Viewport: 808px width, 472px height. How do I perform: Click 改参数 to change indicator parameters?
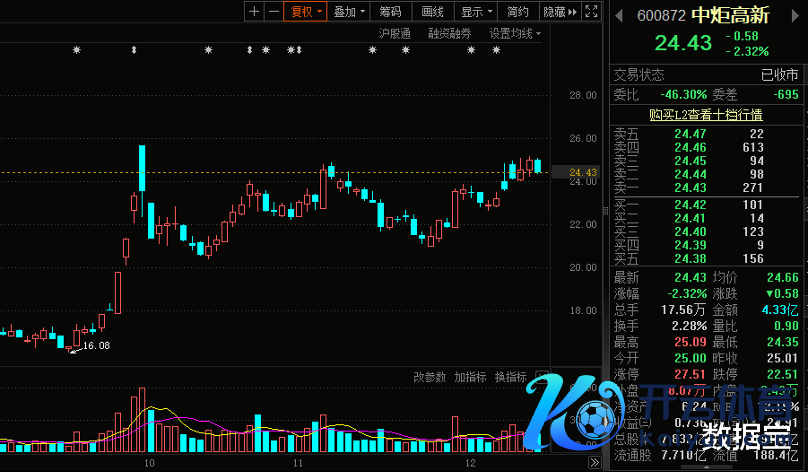(429, 377)
